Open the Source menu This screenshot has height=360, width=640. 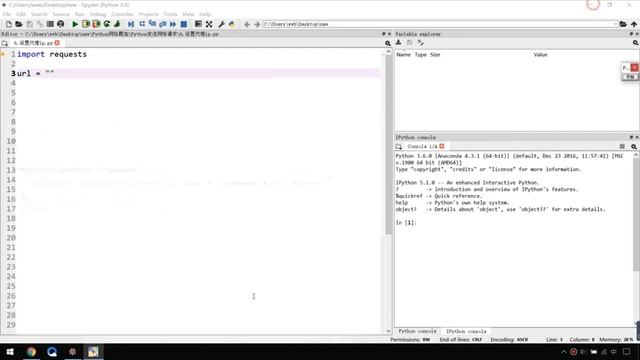point(61,14)
